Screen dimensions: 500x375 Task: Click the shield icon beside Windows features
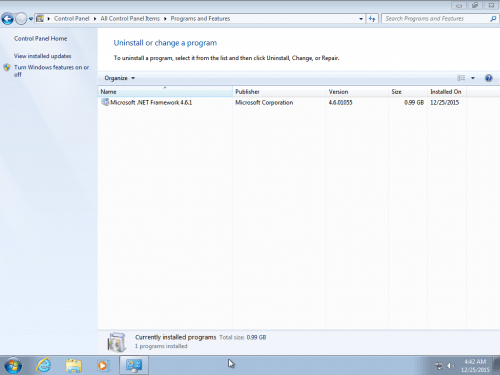(x=7, y=67)
